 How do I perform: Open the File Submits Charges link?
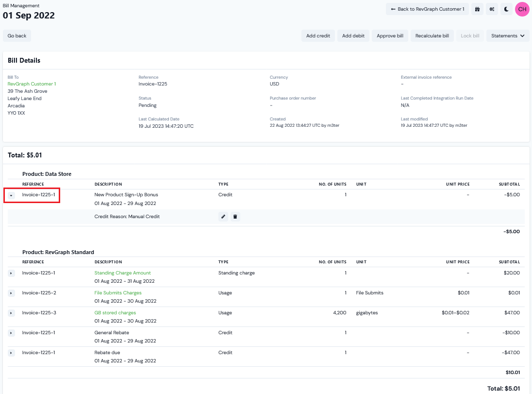tap(118, 293)
